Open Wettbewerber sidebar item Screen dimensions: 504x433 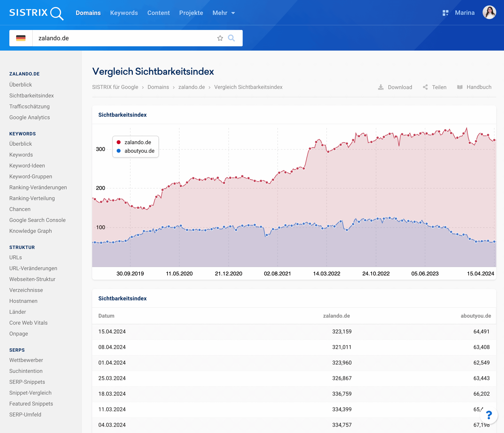26,360
